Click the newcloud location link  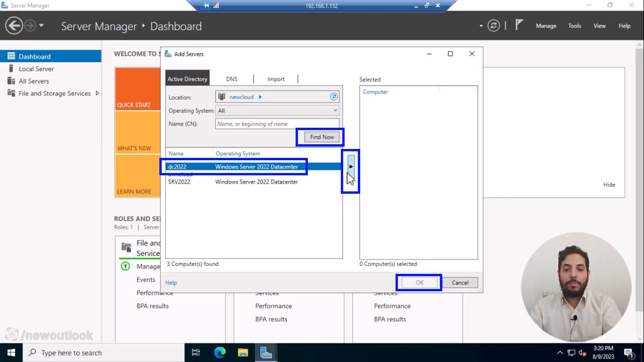pos(241,97)
